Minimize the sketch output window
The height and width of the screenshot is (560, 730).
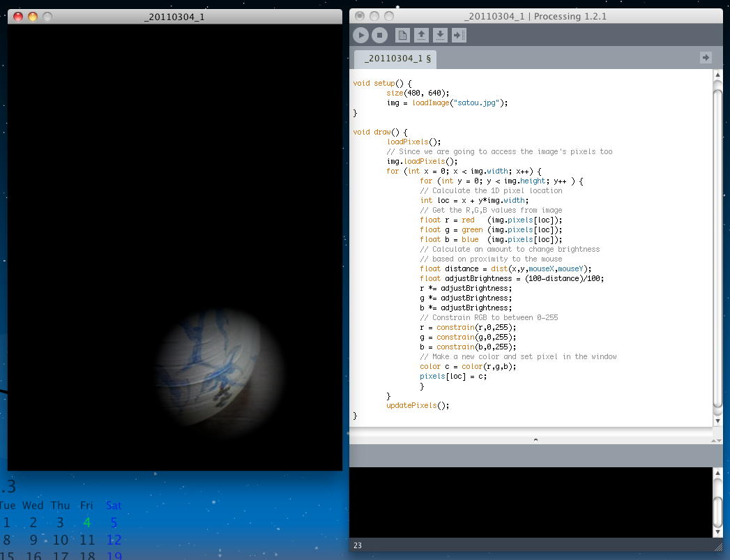point(33,17)
